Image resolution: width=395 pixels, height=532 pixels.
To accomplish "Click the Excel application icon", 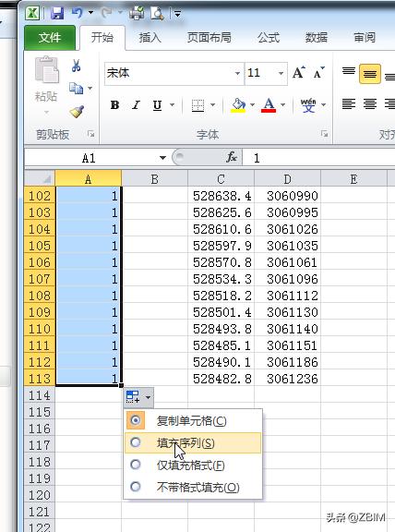I will [32, 13].
